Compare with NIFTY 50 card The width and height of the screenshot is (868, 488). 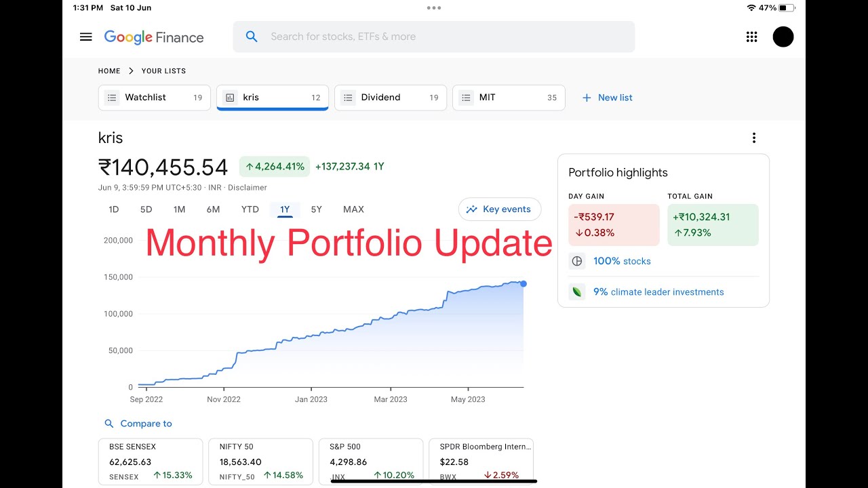coord(260,462)
